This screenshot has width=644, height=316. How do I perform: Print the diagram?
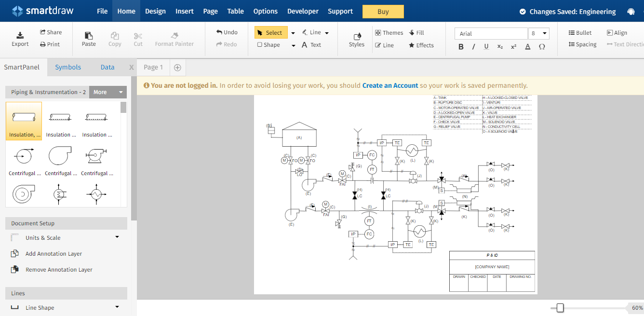50,44
